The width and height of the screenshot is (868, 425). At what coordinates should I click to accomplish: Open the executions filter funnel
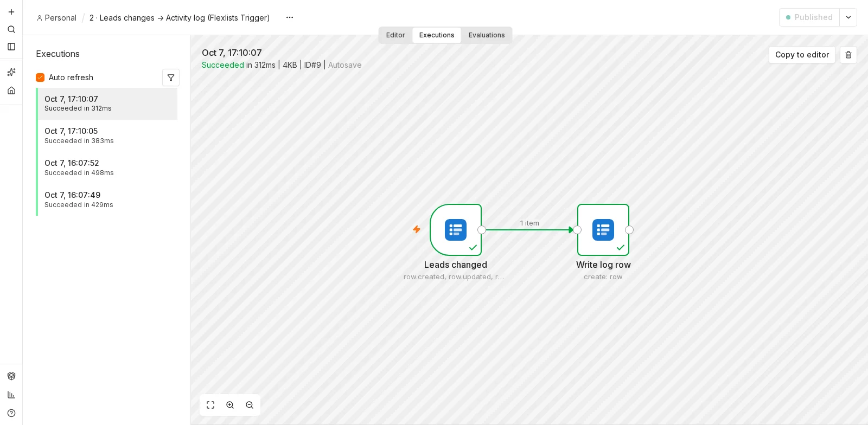[171, 78]
